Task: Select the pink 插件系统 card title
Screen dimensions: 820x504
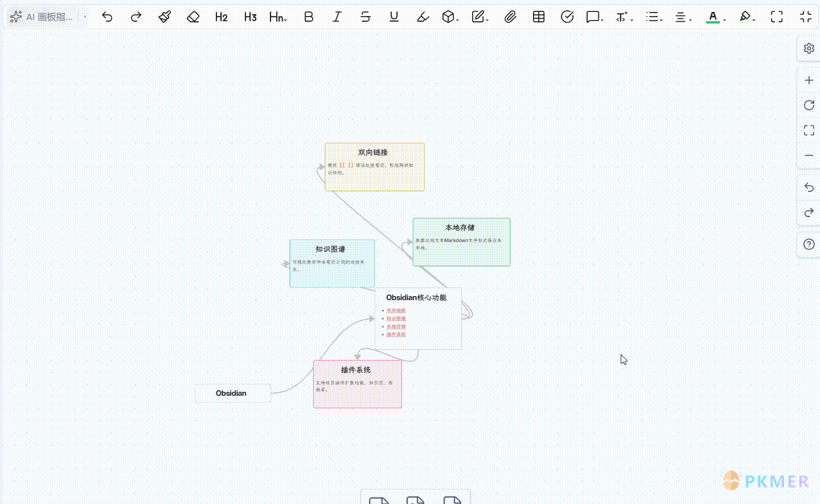Action: 356,370
